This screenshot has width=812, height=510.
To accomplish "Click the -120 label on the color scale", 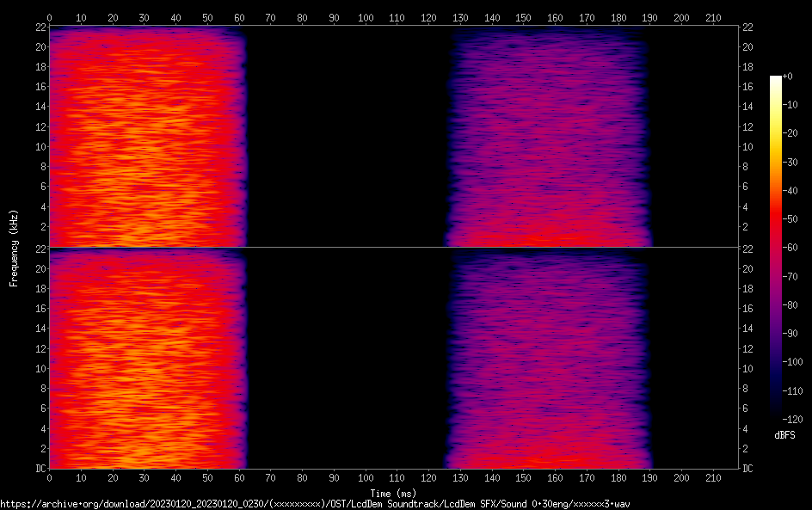I will (789, 419).
